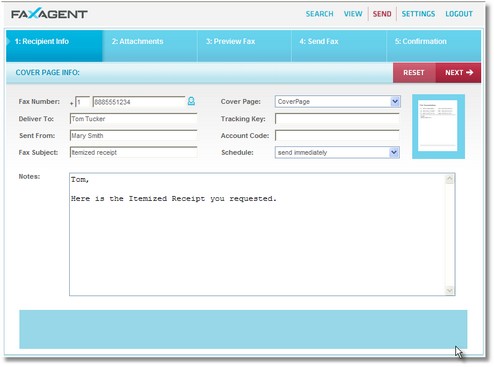Focus the Account Code field
Screen dimensions: 494x367
pyautogui.click(x=337, y=135)
